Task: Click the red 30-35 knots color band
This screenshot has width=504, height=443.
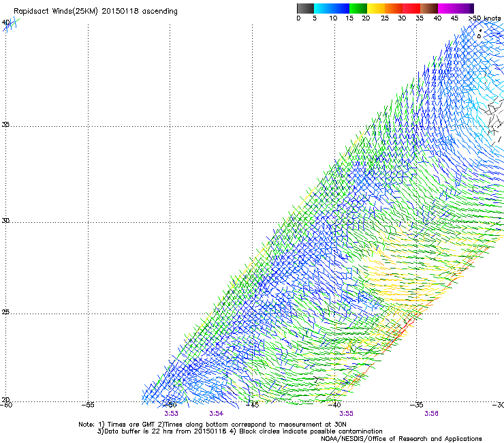Action: point(411,8)
